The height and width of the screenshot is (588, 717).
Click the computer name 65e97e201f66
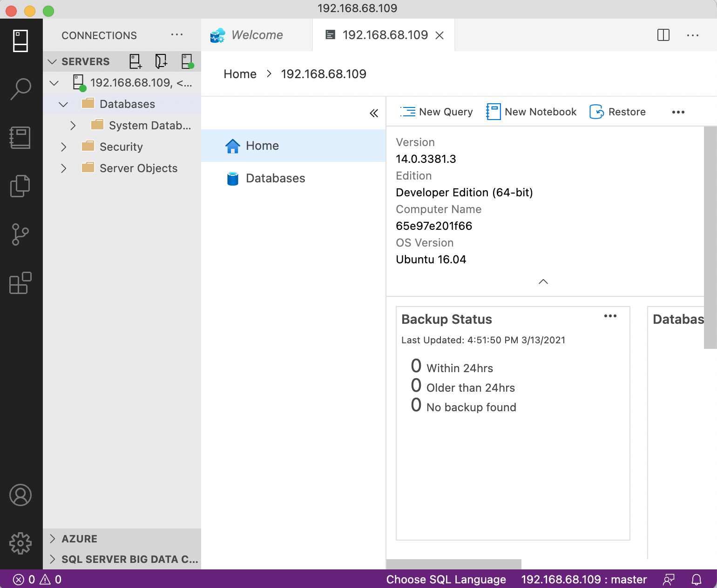434,226
